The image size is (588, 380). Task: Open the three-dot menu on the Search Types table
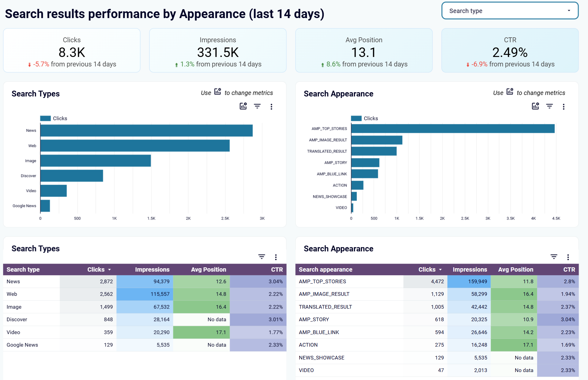(x=276, y=257)
